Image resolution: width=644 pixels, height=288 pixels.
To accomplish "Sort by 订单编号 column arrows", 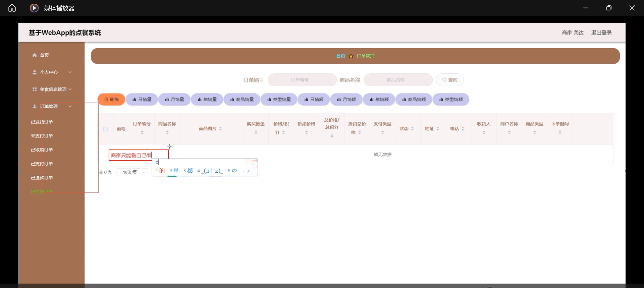I will click(x=142, y=132).
